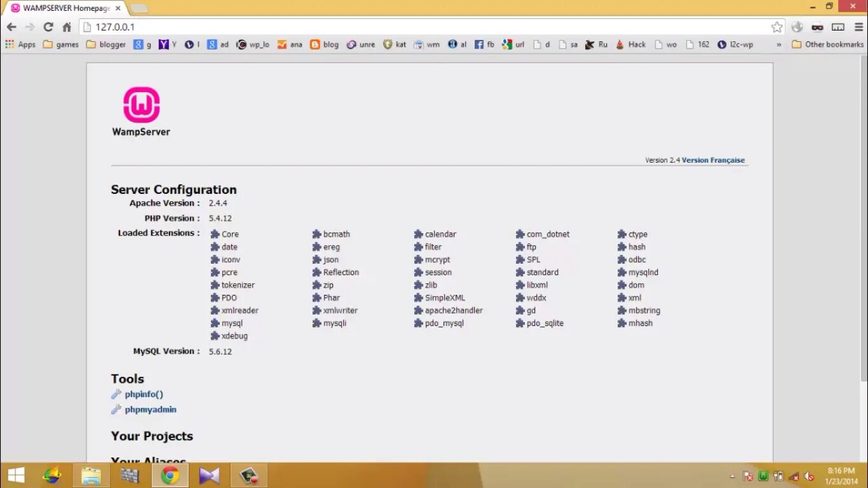Click the pdo_mysql extension text
This screenshot has width=868, height=488.
[x=444, y=323]
